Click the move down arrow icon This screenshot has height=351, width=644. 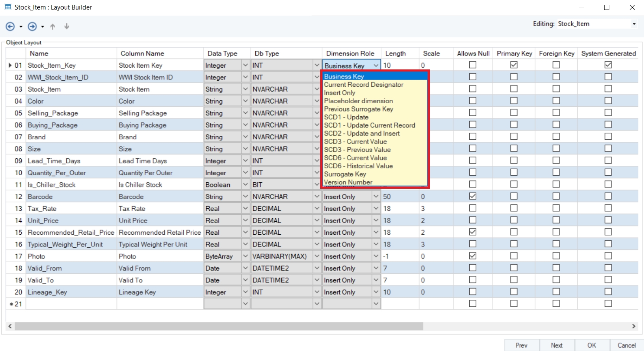click(67, 26)
